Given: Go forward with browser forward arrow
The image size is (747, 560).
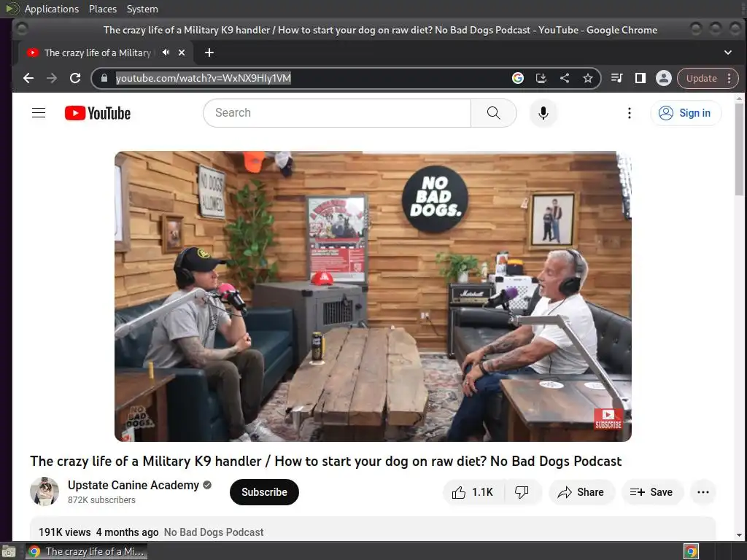Looking at the screenshot, I should [x=52, y=78].
